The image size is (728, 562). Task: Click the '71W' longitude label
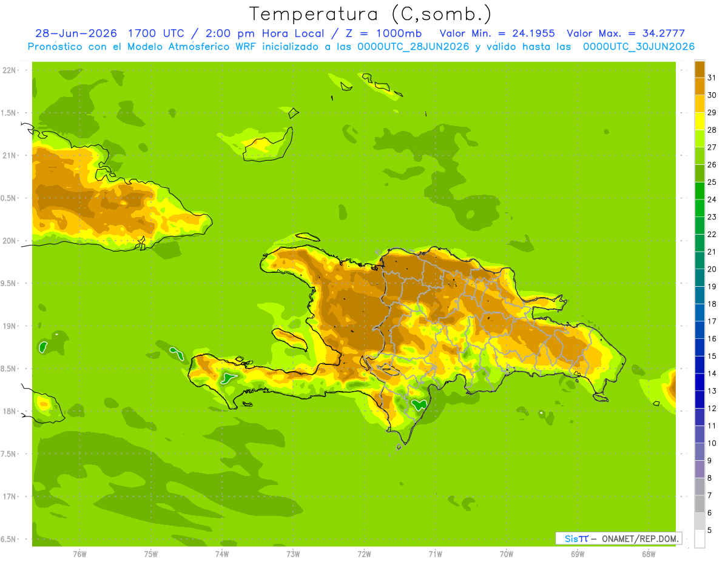[x=435, y=554]
